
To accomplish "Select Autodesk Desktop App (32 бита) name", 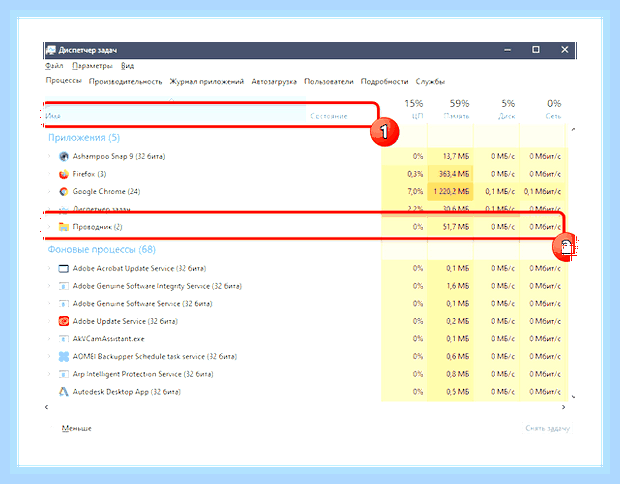I will point(127,392).
